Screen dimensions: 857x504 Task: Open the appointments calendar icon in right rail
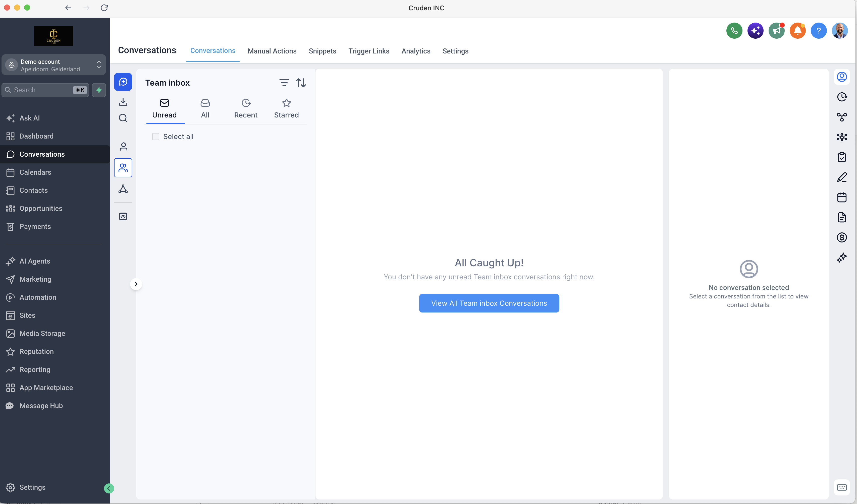[x=842, y=197]
